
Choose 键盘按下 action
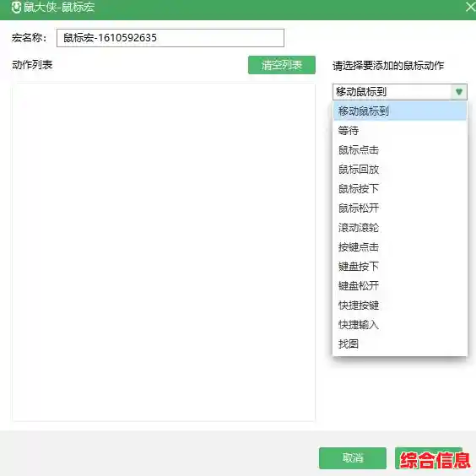(x=400, y=267)
